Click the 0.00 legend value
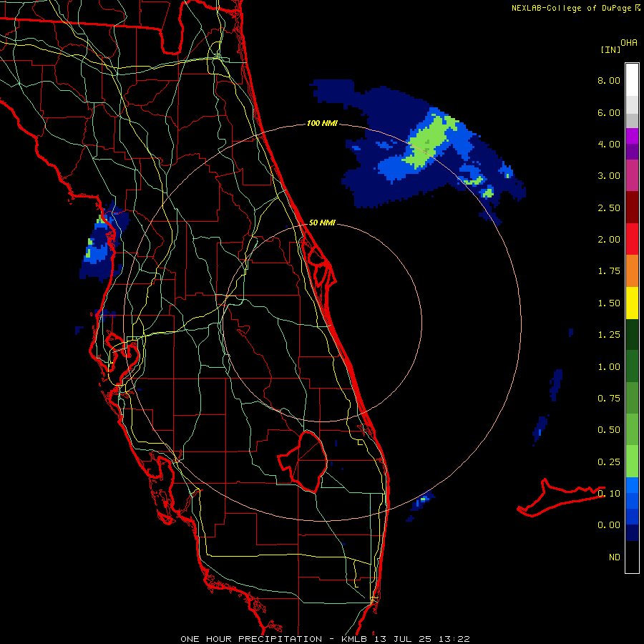Screen dimensions: 644x644 click(x=609, y=525)
